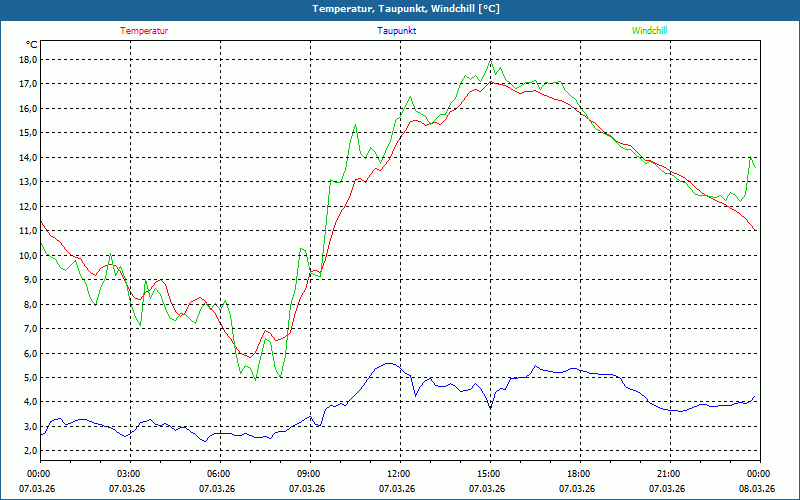This screenshot has height=500, width=800.
Task: Click the 10,0 y-axis value label
Action: pos(27,255)
